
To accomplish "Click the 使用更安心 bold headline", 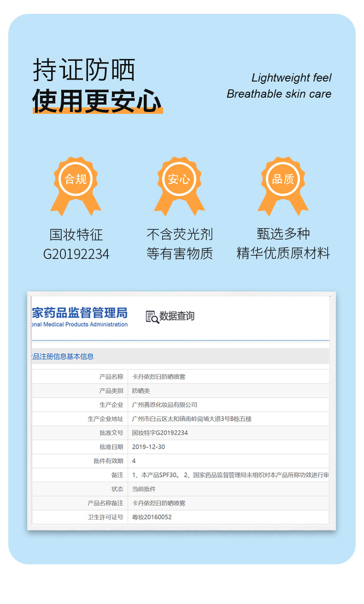I will [x=97, y=101].
